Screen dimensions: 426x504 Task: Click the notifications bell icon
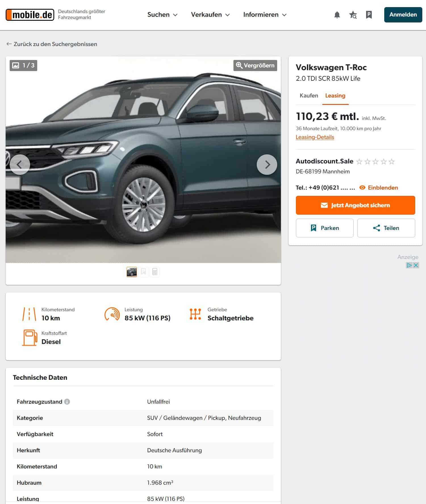click(337, 15)
